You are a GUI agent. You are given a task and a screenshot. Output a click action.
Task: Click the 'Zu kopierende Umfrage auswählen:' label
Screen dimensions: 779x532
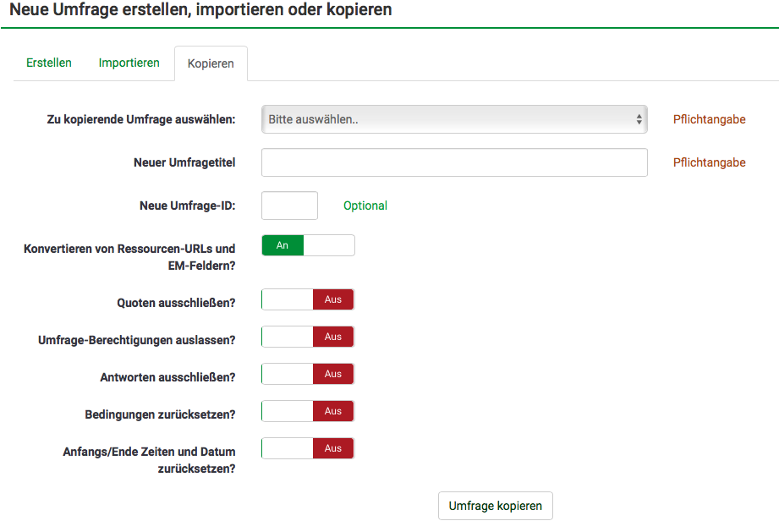pyautogui.click(x=141, y=119)
